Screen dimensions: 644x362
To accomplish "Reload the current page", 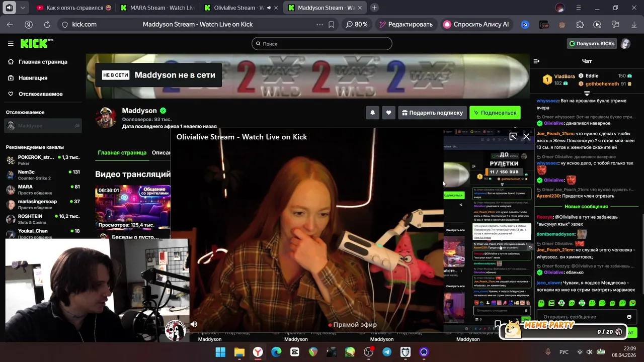I will [47, 24].
